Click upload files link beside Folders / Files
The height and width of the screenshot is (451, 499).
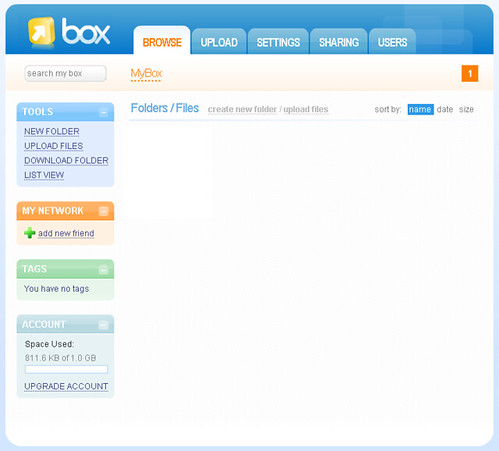(x=306, y=109)
